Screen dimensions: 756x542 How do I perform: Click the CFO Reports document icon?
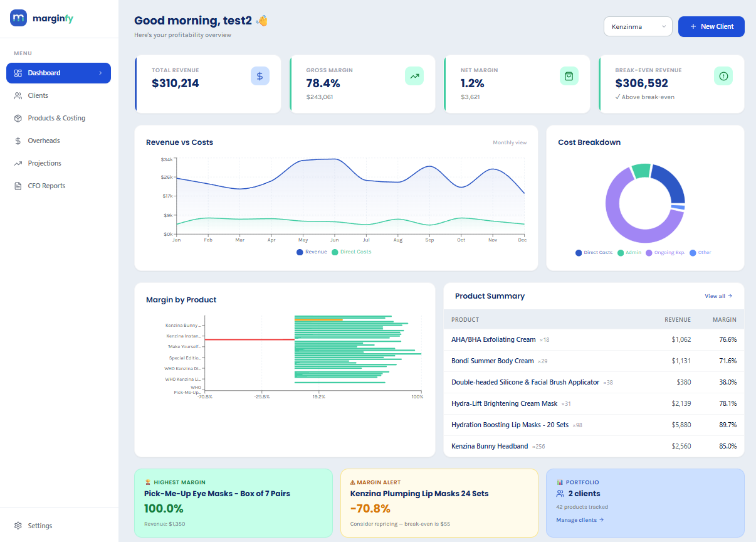click(x=18, y=186)
